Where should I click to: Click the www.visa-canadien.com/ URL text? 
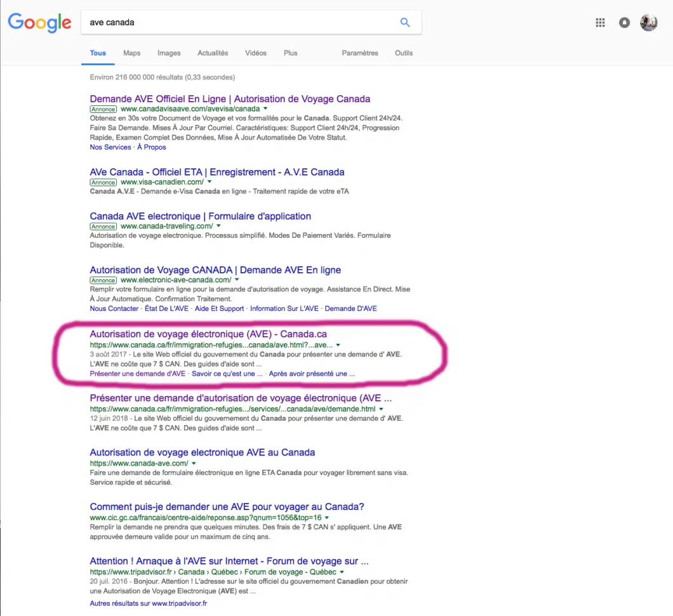tap(163, 182)
